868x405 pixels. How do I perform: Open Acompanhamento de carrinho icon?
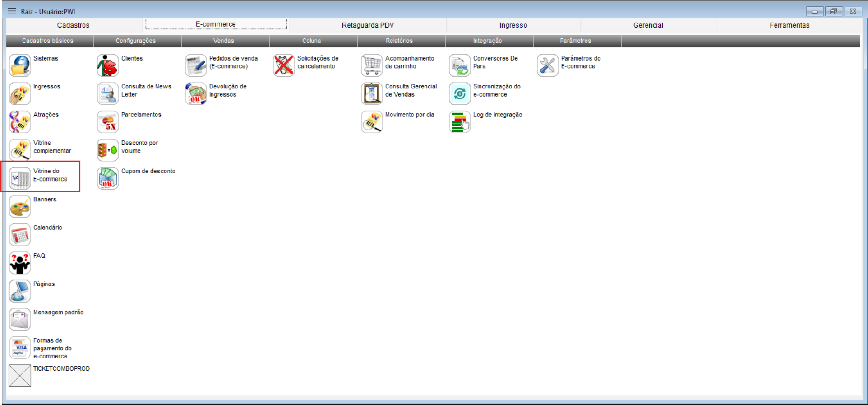click(371, 65)
